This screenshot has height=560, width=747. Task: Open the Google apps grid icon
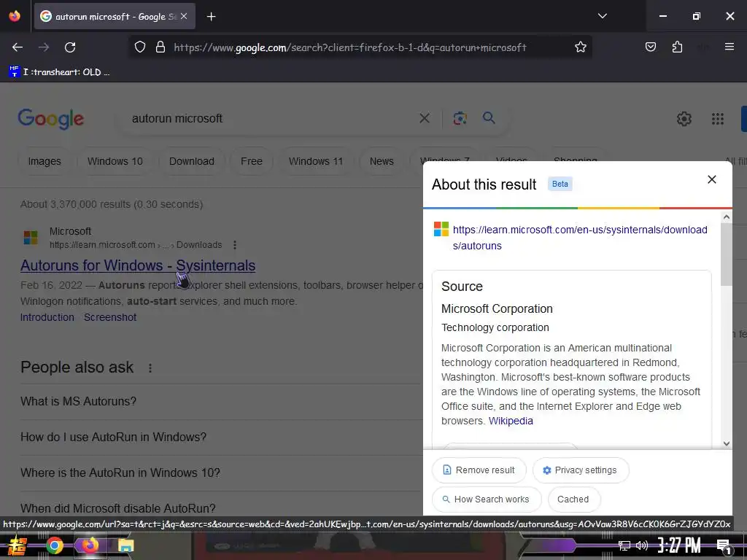718,119
